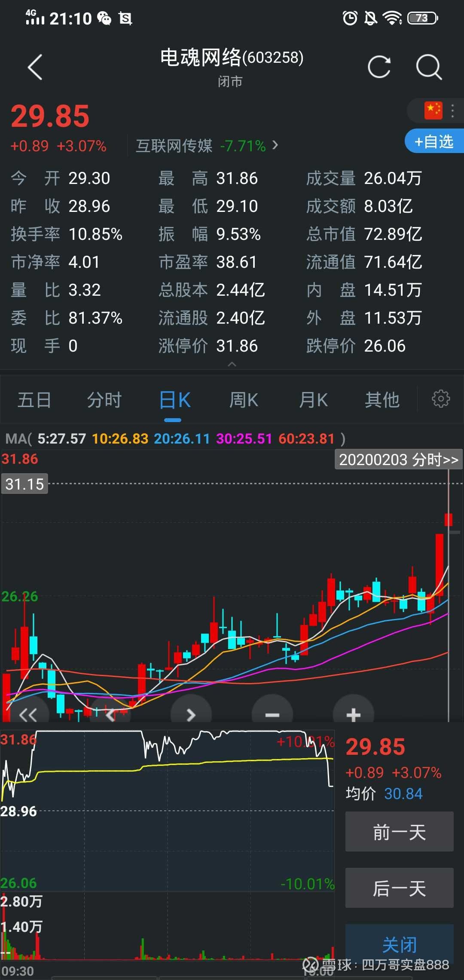Close the intraday panel with 关闭

(x=399, y=944)
